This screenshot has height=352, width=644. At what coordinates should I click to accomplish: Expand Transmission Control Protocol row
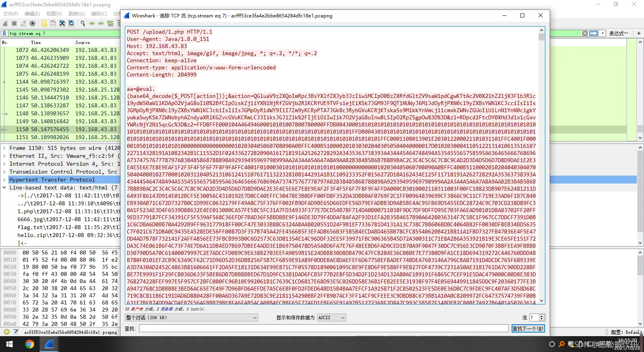(x=4, y=172)
